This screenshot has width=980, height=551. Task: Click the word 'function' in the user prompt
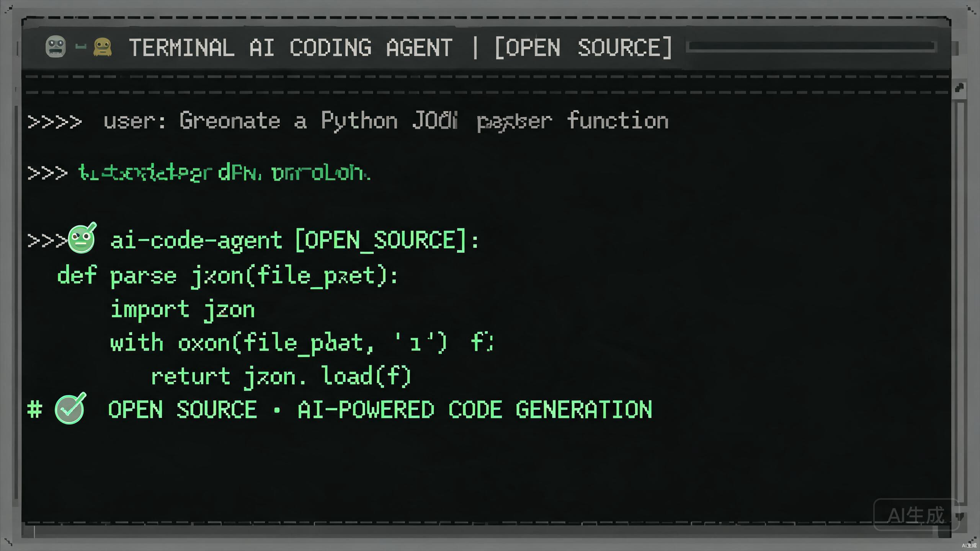(618, 121)
